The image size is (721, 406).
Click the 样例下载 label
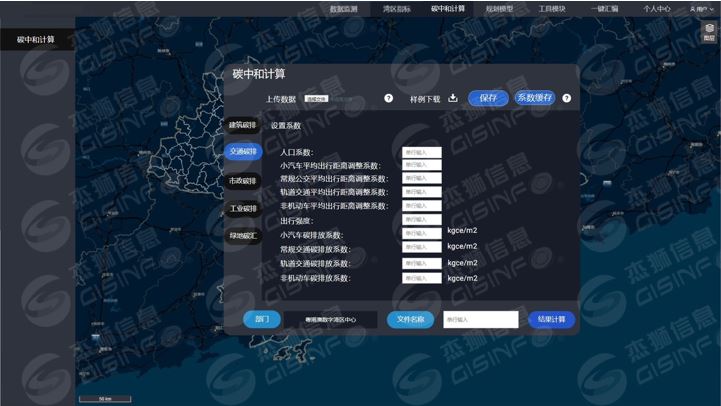pyautogui.click(x=425, y=99)
